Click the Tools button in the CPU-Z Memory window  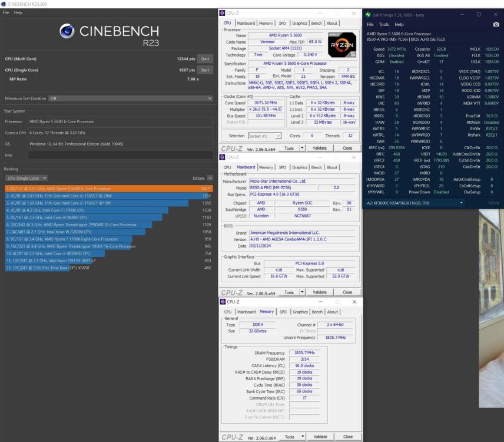click(x=290, y=437)
